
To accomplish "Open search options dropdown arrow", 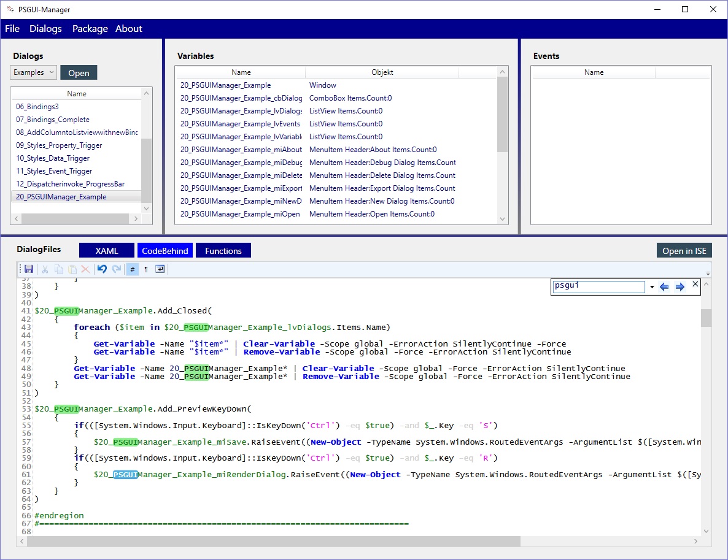I will 652,287.
